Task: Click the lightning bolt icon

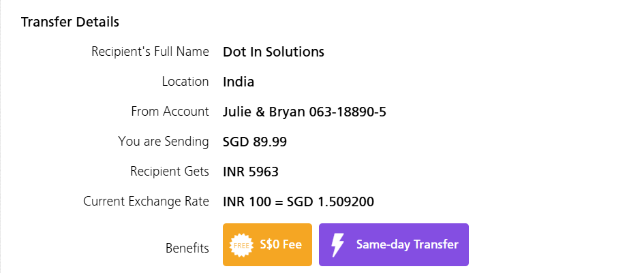Action: [337, 245]
